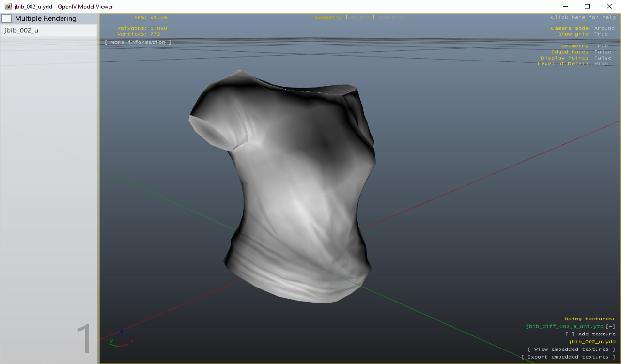Expand More information section
The height and width of the screenshot is (364, 621).
tap(138, 42)
